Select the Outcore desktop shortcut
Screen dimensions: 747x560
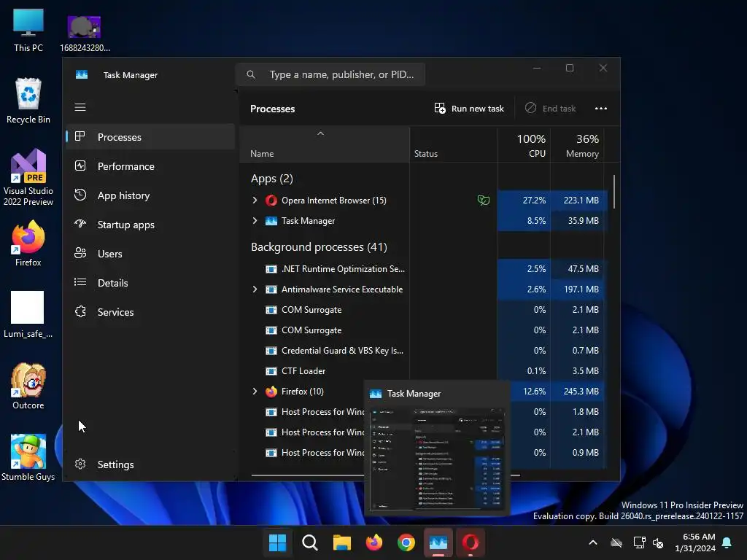point(28,386)
